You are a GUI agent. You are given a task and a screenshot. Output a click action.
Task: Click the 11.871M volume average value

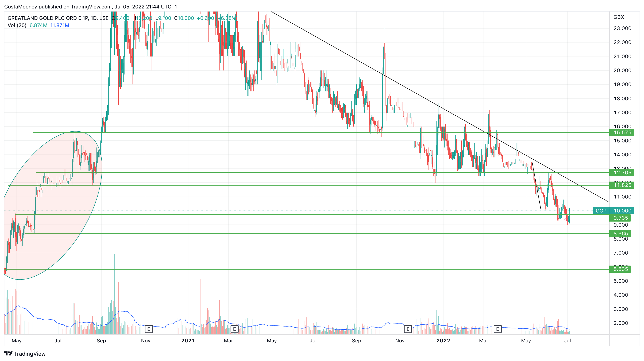click(x=59, y=25)
